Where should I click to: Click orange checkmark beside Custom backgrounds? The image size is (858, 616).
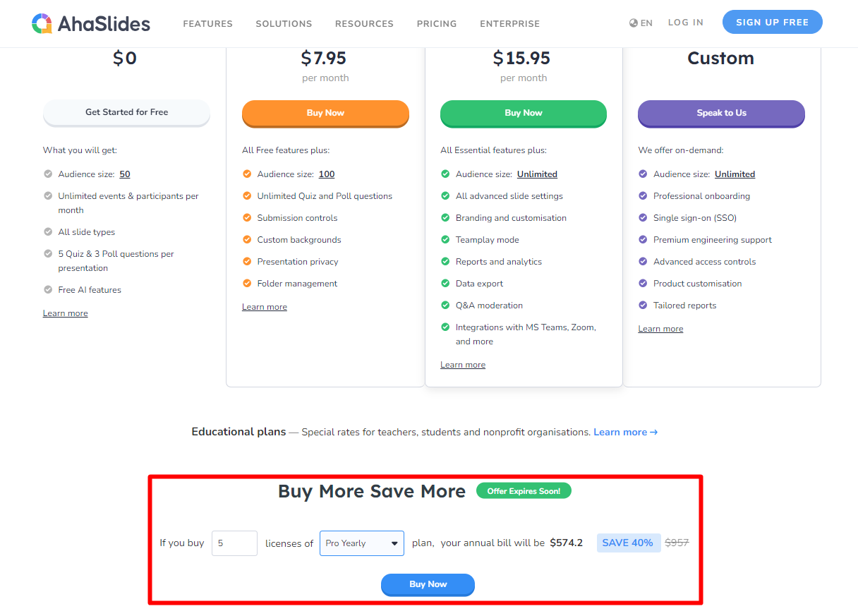pos(247,240)
